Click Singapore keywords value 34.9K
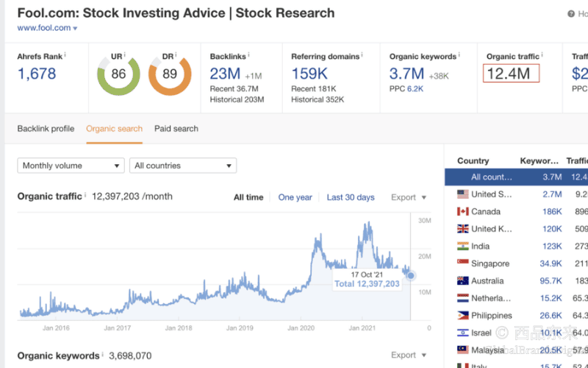Image resolution: width=588 pixels, height=368 pixels. (x=551, y=263)
